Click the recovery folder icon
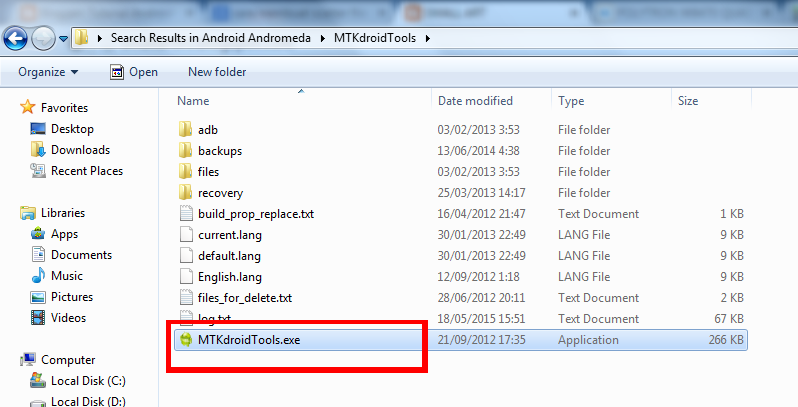Viewport: 798px width, 407px height. pyautogui.click(x=186, y=192)
